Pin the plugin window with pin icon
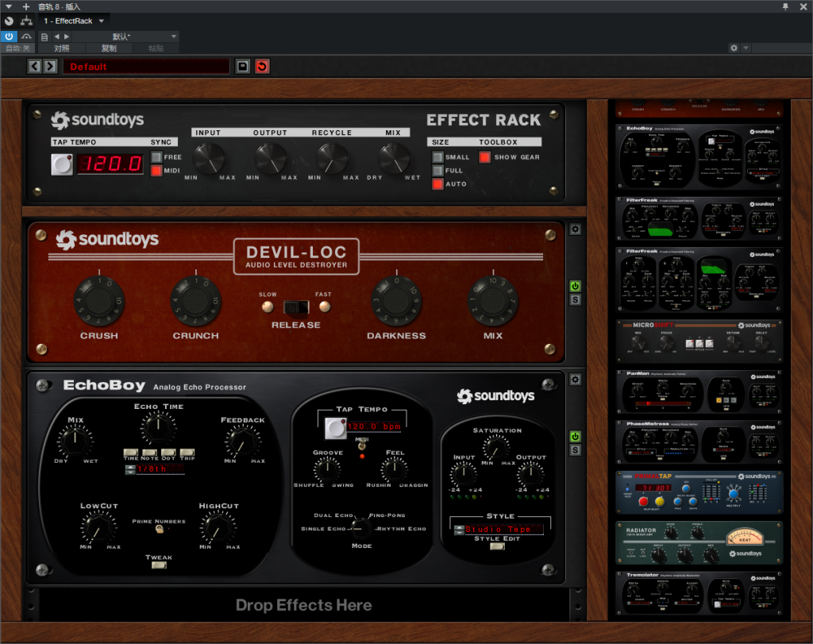The width and height of the screenshot is (813, 644). [x=785, y=6]
